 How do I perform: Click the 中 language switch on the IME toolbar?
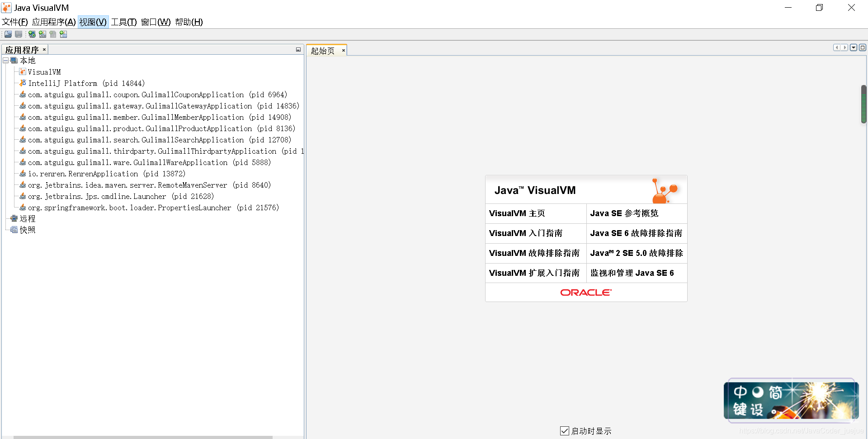(740, 392)
